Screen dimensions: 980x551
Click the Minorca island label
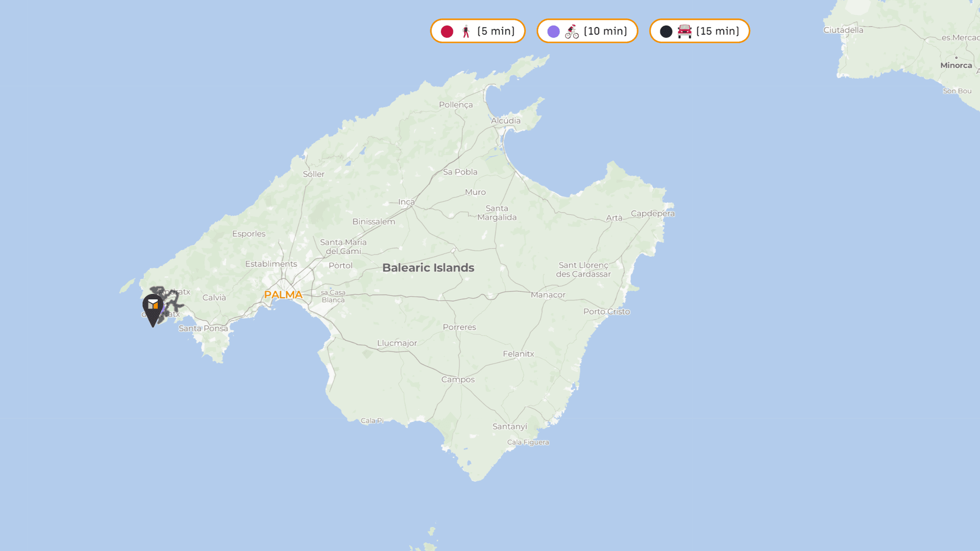pyautogui.click(x=956, y=65)
